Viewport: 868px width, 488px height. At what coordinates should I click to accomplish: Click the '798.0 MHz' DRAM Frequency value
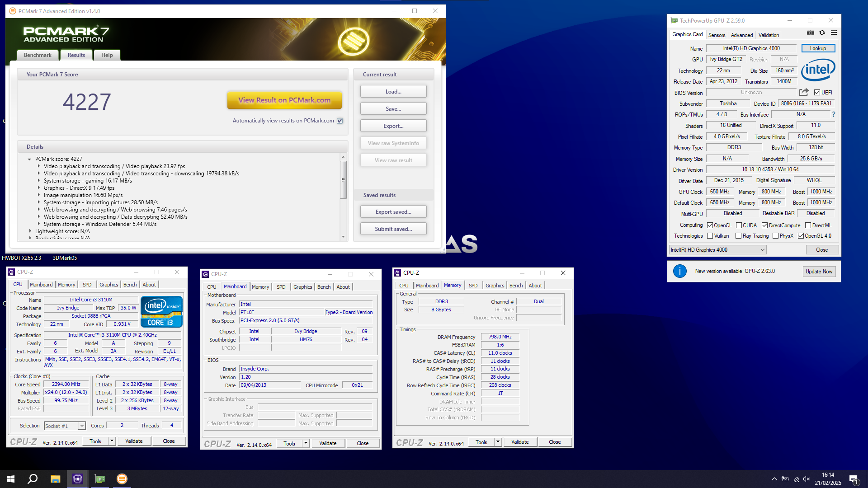pos(500,337)
